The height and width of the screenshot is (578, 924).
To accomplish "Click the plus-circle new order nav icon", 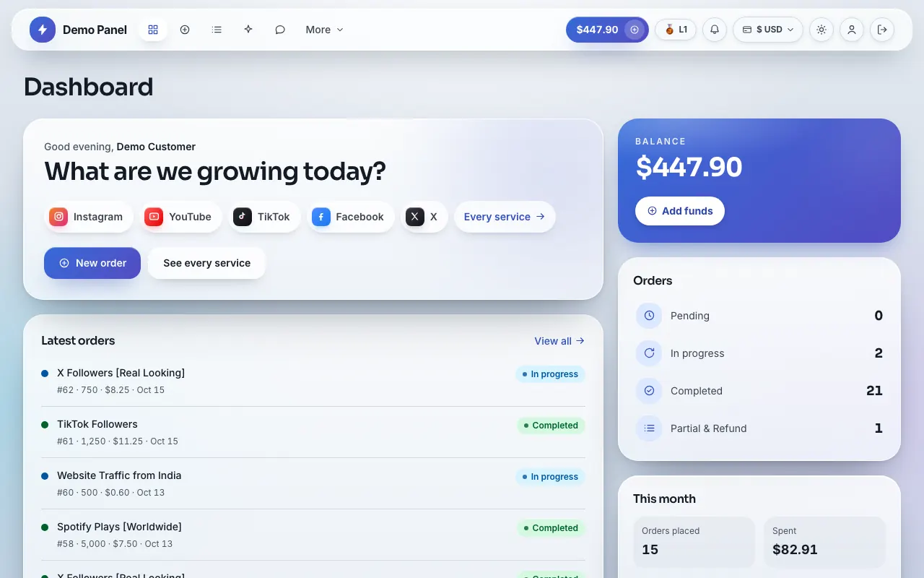I will click(x=185, y=30).
